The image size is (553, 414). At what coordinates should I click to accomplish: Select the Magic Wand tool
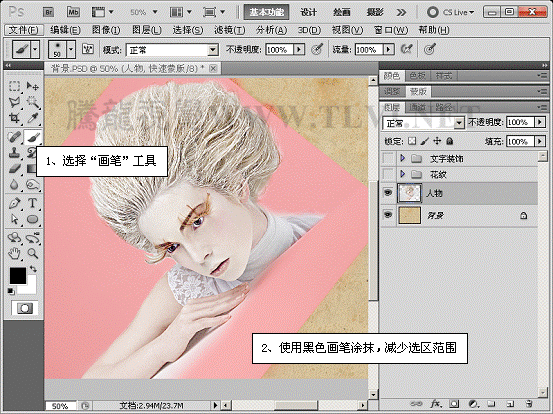coord(33,102)
